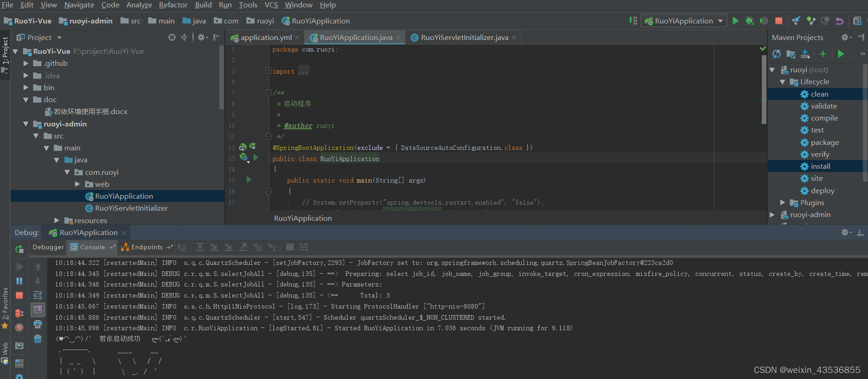Run RuoYiApplication with the green toolbar arrow
The image size is (868, 379).
[736, 21]
